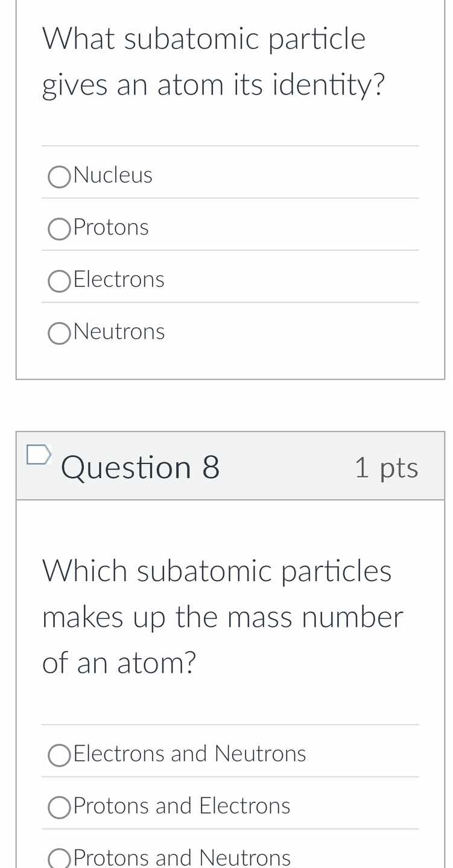The image size is (453, 868).
Task: Choose Protons and Electrons for Question 8
Action: [59, 807]
